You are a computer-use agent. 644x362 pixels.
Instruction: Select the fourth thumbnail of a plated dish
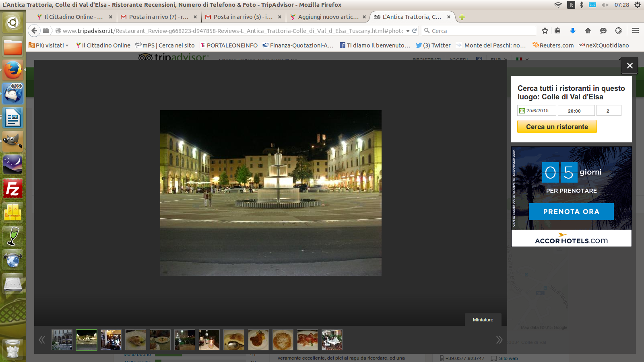pos(136,340)
